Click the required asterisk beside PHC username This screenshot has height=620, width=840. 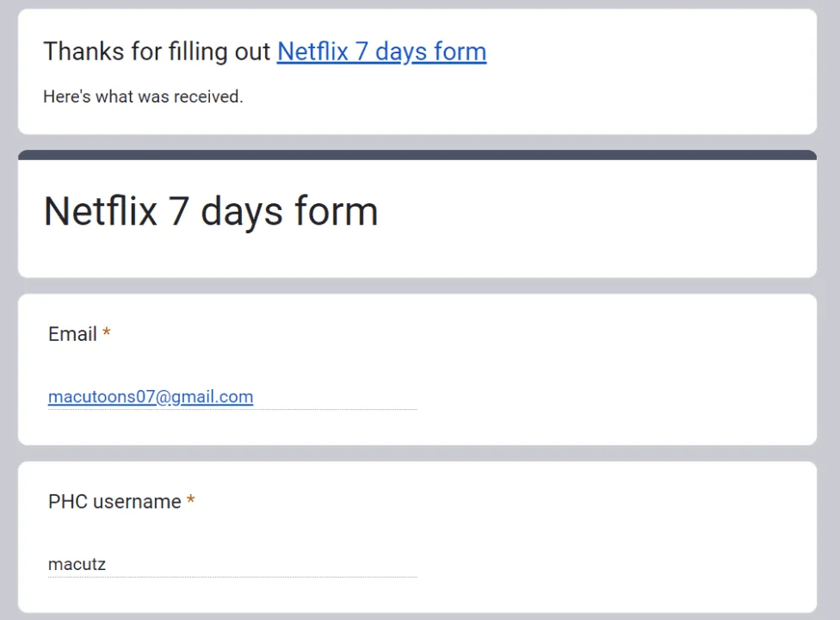191,500
